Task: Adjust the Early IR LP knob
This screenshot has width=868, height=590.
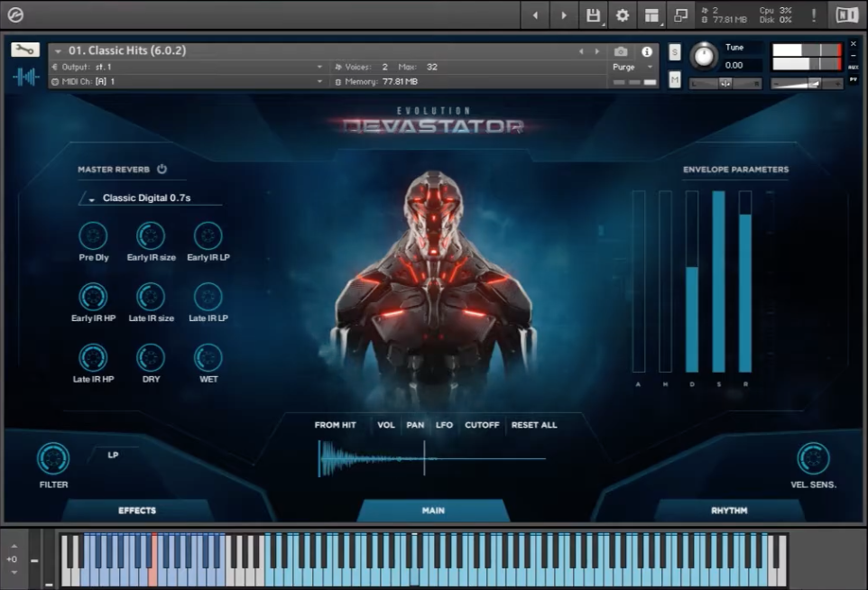Action: [208, 235]
